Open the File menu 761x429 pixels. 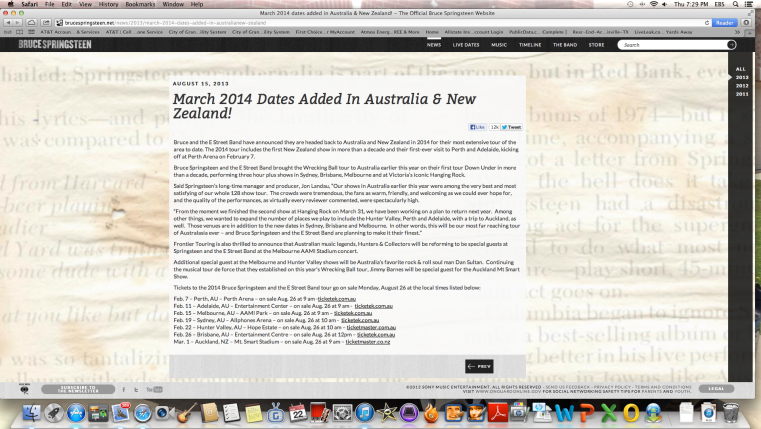click(50, 4)
